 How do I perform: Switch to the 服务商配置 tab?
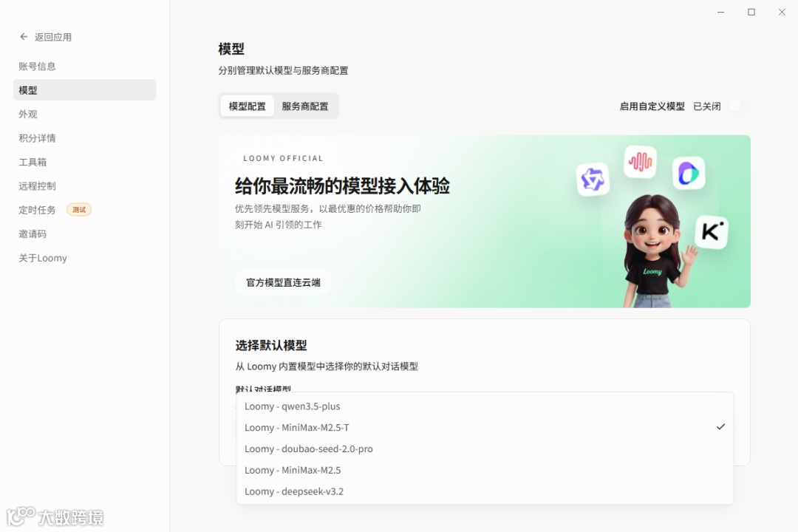pyautogui.click(x=305, y=106)
